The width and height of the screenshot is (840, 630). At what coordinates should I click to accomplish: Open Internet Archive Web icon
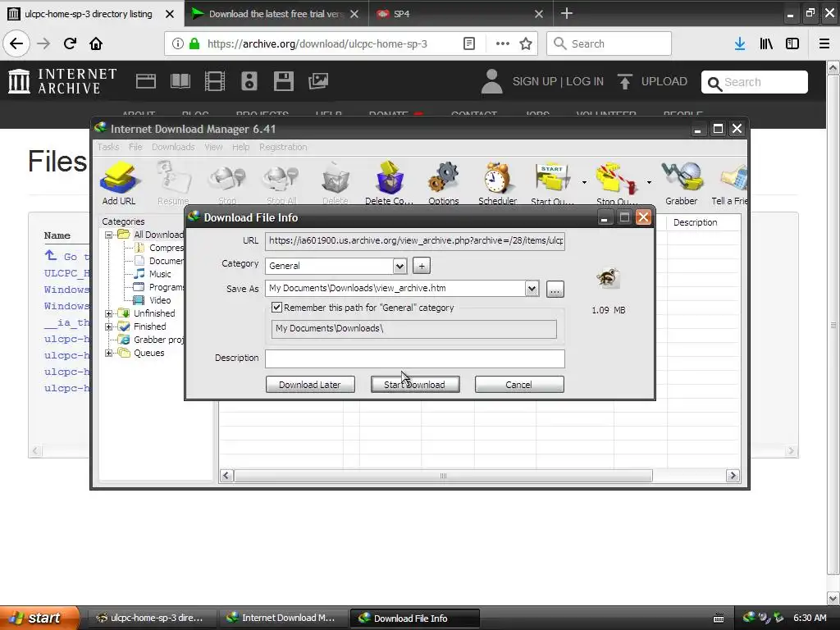click(x=146, y=81)
